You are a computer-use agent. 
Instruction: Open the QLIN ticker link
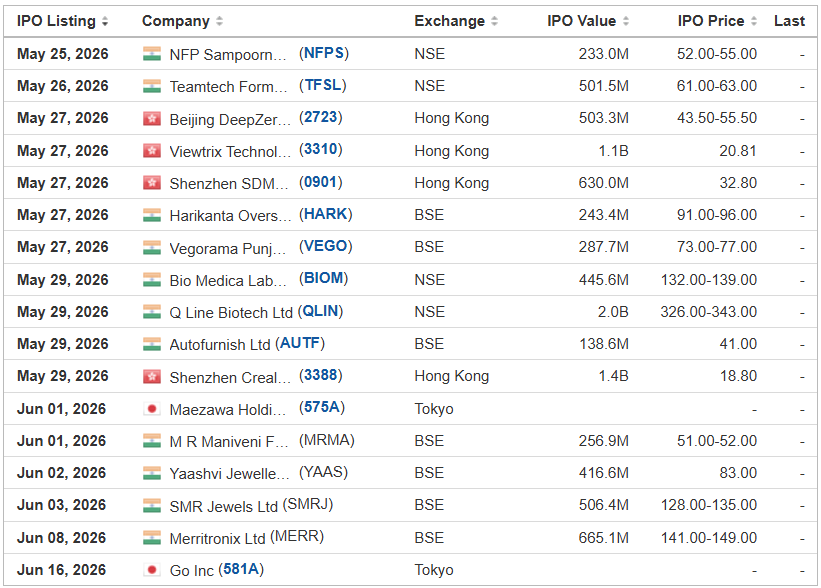coord(320,312)
